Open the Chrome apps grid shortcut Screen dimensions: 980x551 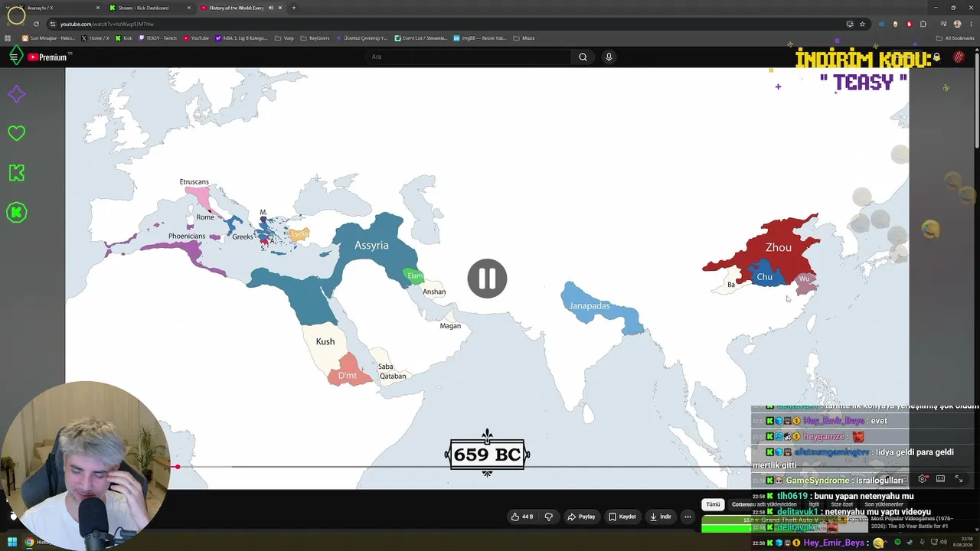pyautogui.click(x=8, y=38)
